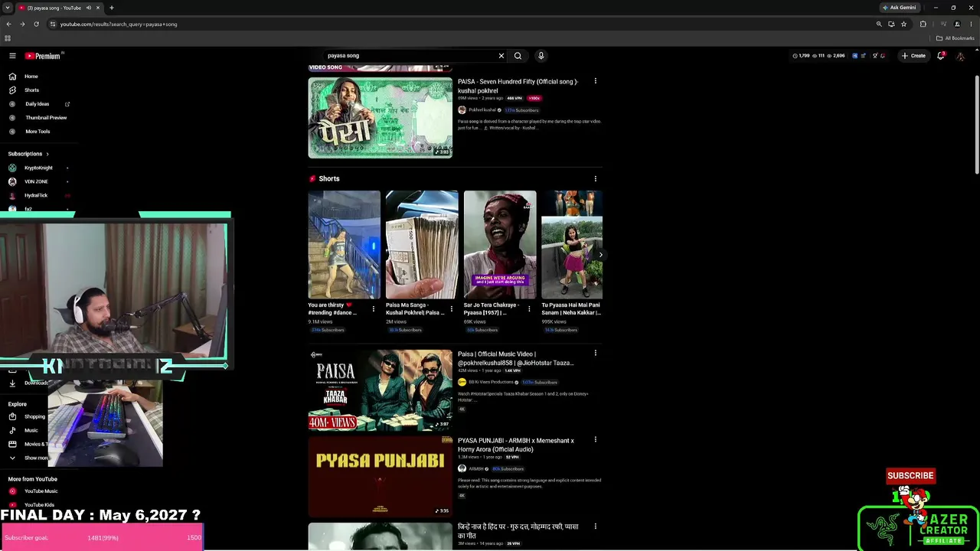Open the PYASA PUNJABI - ARMBH title
This screenshot has height=551, width=980.
516,445
